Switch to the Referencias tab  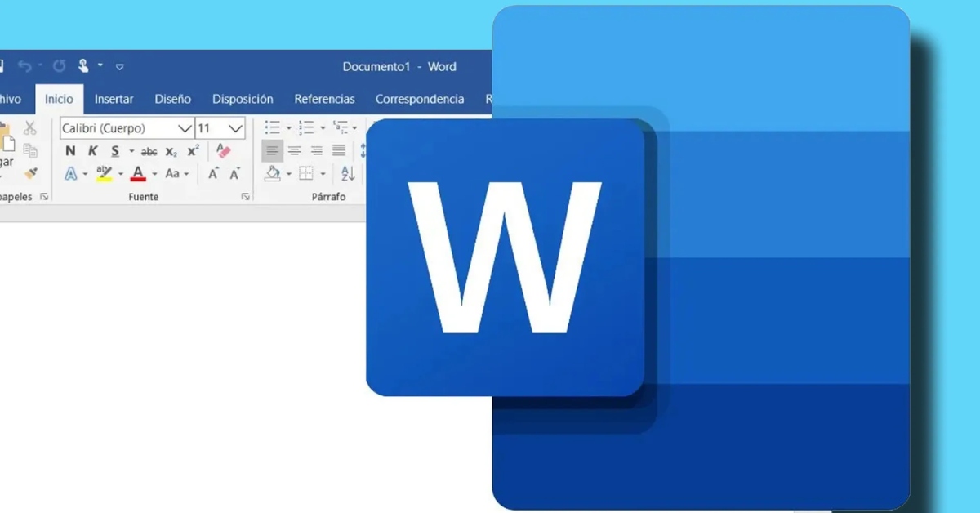[324, 99]
